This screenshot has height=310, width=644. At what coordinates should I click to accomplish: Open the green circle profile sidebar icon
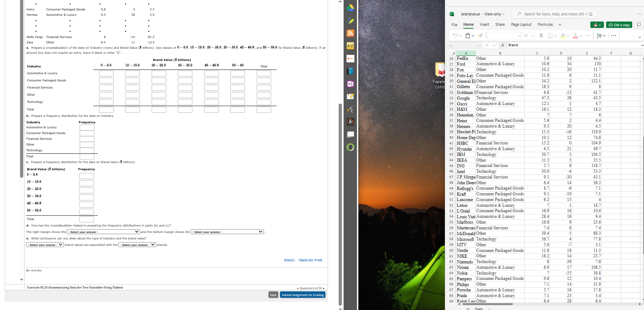point(350,147)
